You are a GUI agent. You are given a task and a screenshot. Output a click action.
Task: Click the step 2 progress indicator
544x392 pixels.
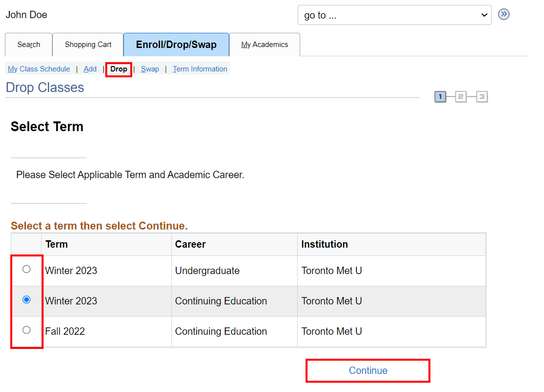point(461,97)
